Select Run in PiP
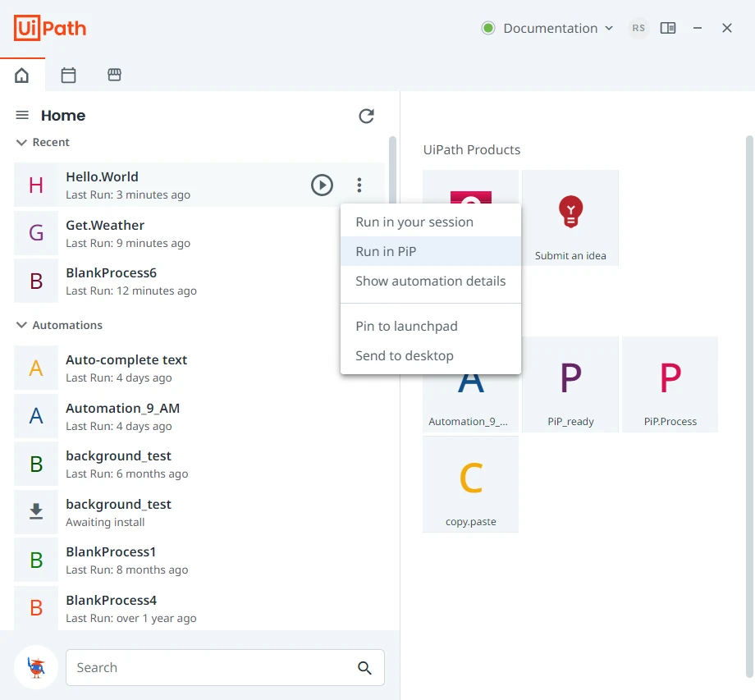Screen dimensions: 755x700 [x=431, y=251]
